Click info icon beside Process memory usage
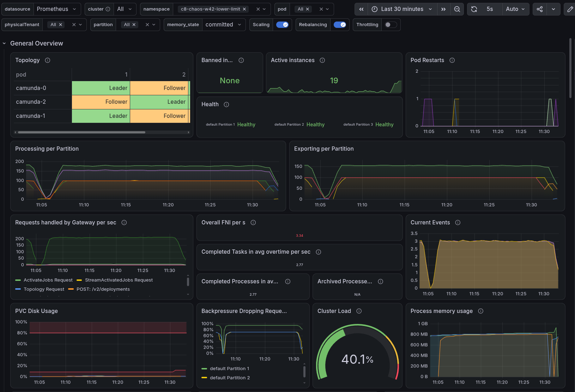The image size is (575, 392). (x=481, y=311)
